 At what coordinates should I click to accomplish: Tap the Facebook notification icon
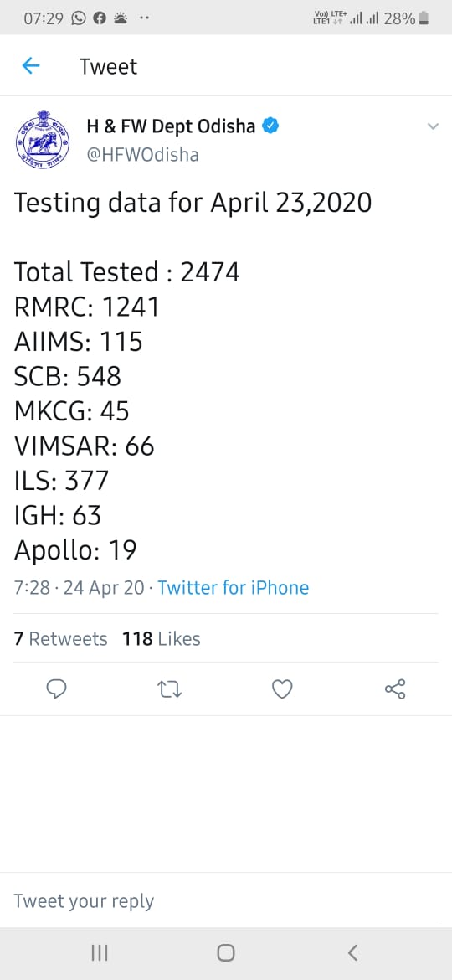coord(100,18)
